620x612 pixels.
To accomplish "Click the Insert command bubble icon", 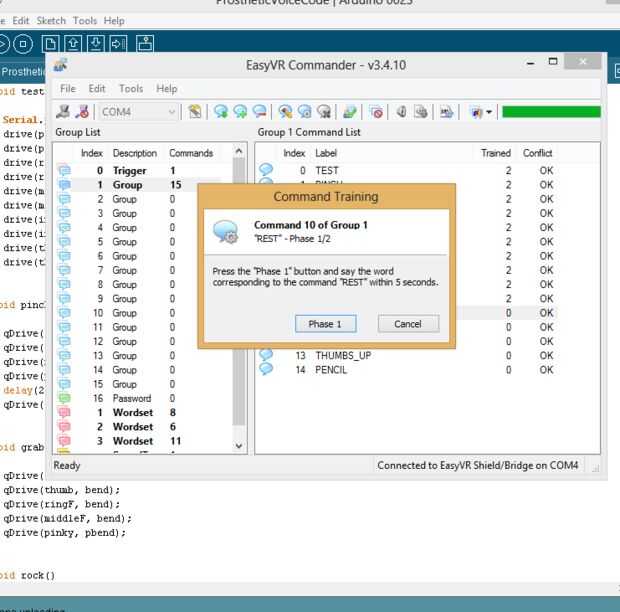I will (x=240, y=112).
